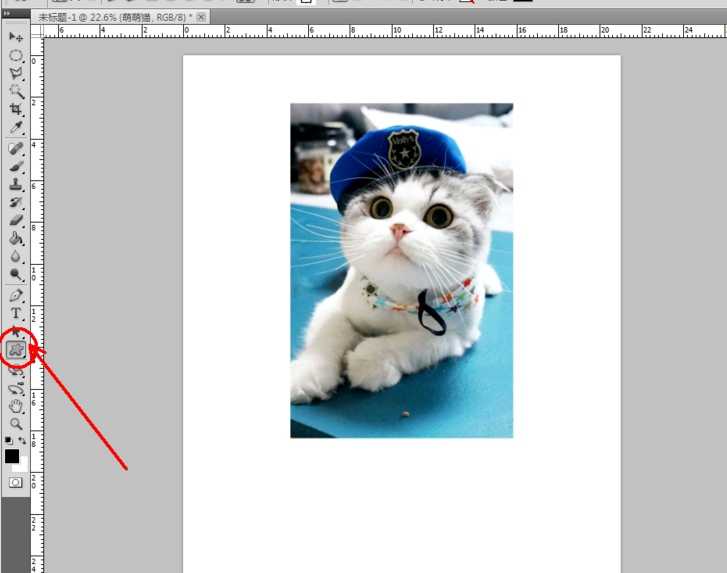727x573 pixels.
Task: Select the Elliptical Marquee tool
Action: click(16, 55)
